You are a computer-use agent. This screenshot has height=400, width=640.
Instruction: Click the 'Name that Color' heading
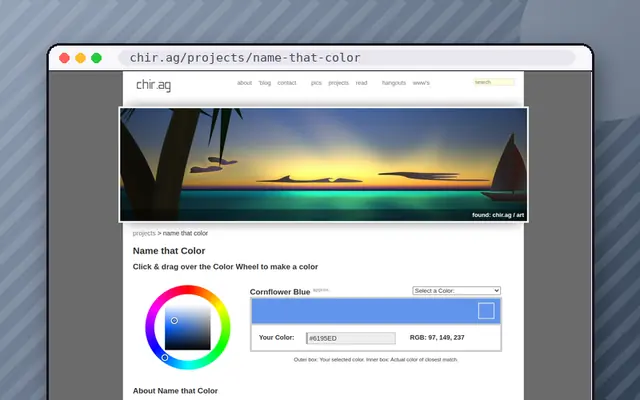pos(169,251)
